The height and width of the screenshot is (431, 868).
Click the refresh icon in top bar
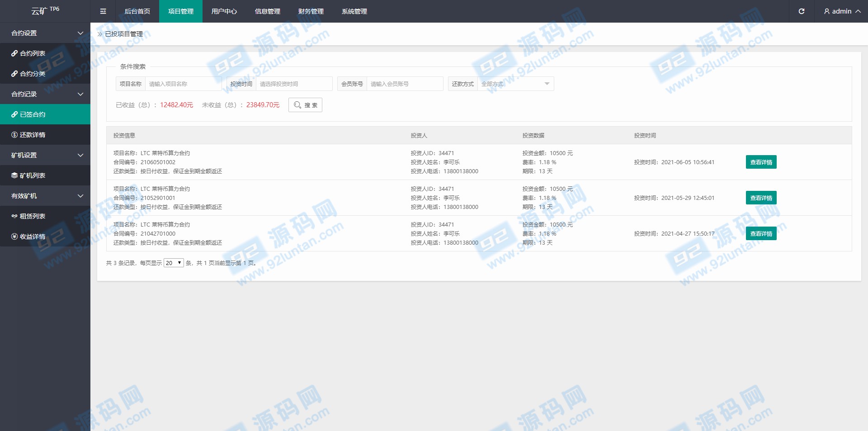[x=802, y=11]
